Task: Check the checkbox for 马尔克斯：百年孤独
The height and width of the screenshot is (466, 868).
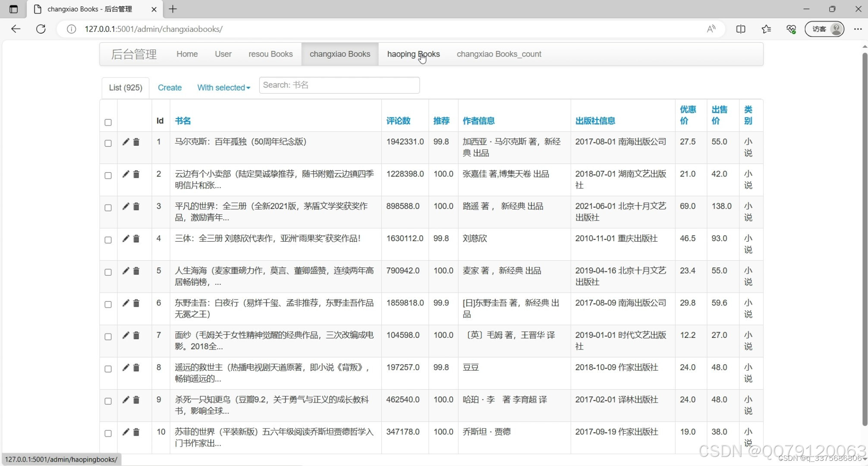Action: 108,144
